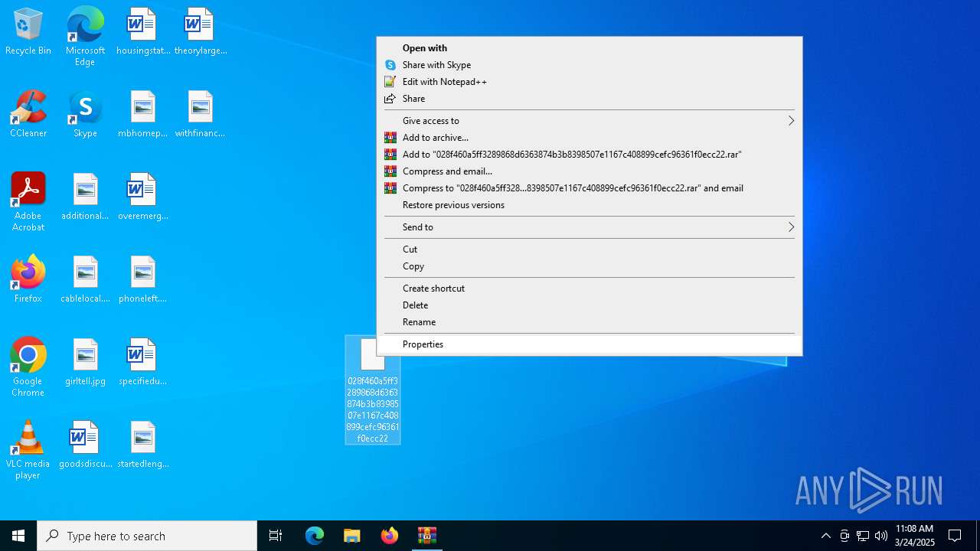Open the Action Center notifications icon
Screen dimensions: 980x551
coord(955,536)
